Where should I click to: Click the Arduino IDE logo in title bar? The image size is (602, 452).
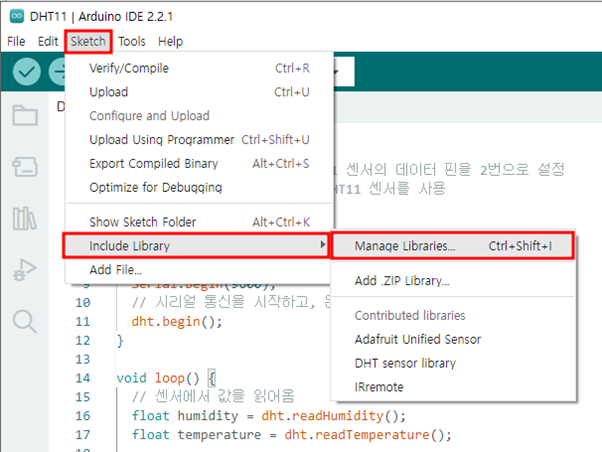coord(17,16)
